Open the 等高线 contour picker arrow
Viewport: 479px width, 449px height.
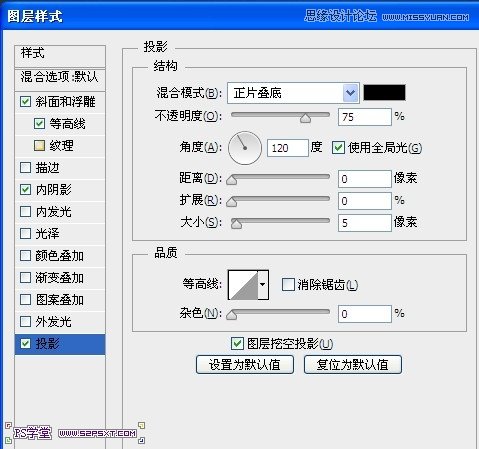[x=263, y=285]
